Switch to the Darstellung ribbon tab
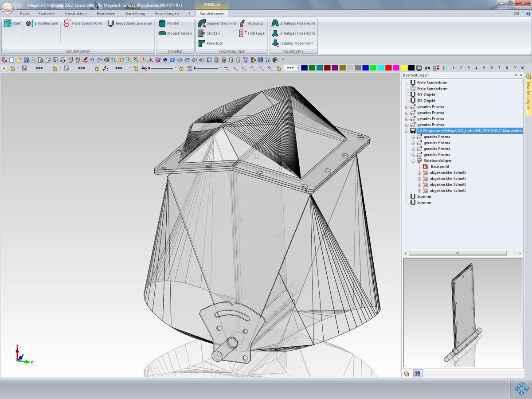The width and height of the screenshot is (532, 399). coord(135,14)
